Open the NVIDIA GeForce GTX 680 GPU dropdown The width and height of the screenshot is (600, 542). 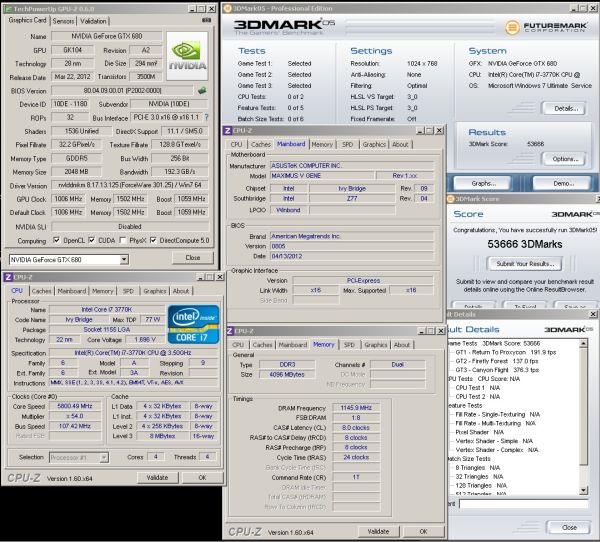coord(124,260)
